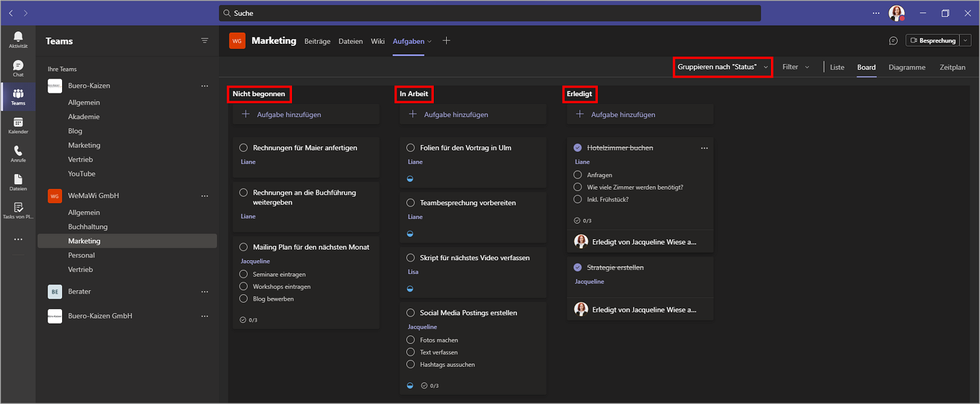Switch to the Beiträge tab
Viewport: 980px width, 404px height.
pyautogui.click(x=318, y=41)
